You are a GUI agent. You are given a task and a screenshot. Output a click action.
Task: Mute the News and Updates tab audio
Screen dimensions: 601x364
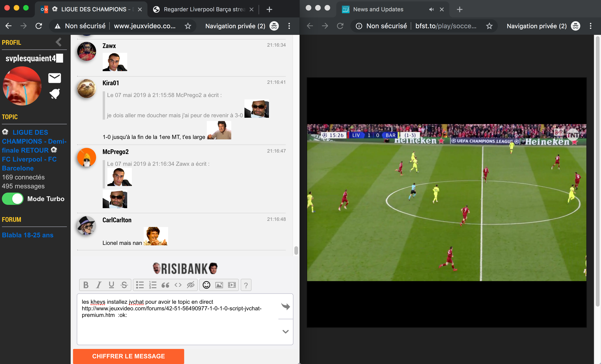coord(431,9)
